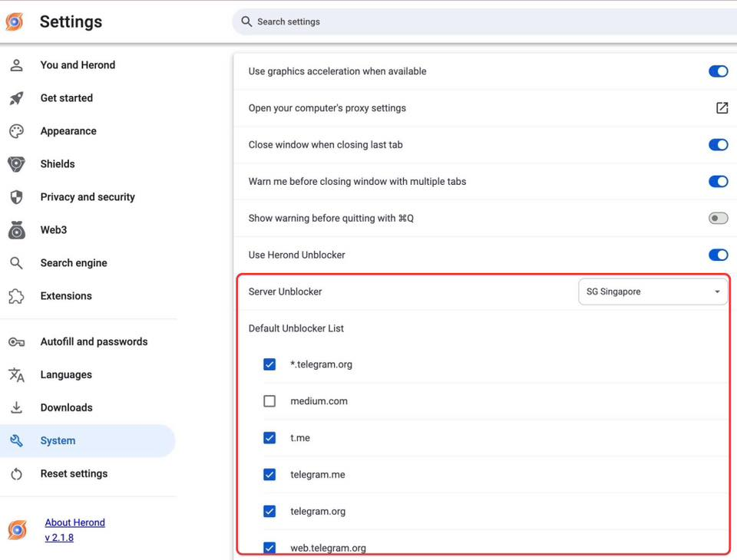Open the About Herond link
This screenshot has height=560, width=737.
(75, 522)
